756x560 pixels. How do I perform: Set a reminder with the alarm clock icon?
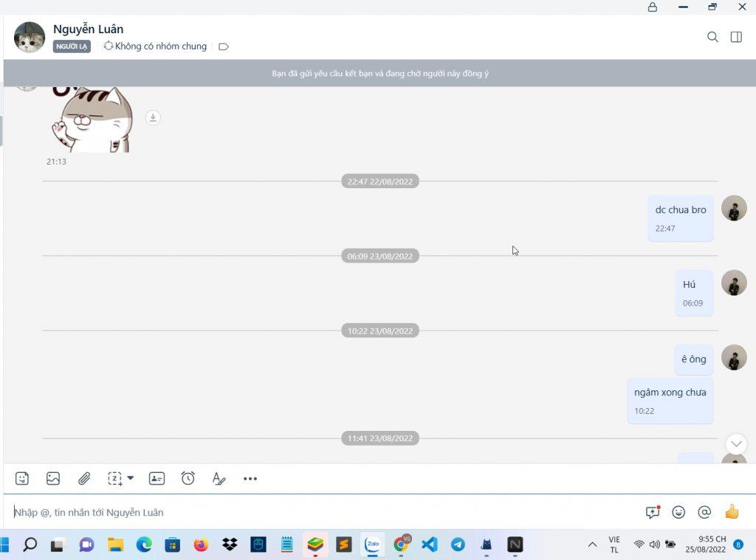click(x=188, y=478)
